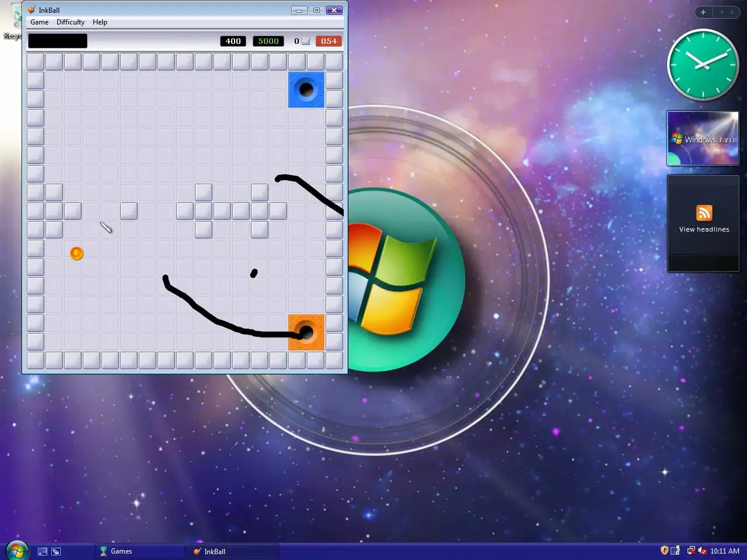This screenshot has height=560, width=747.
Task: Open the Difficulty menu
Action: [x=71, y=22]
